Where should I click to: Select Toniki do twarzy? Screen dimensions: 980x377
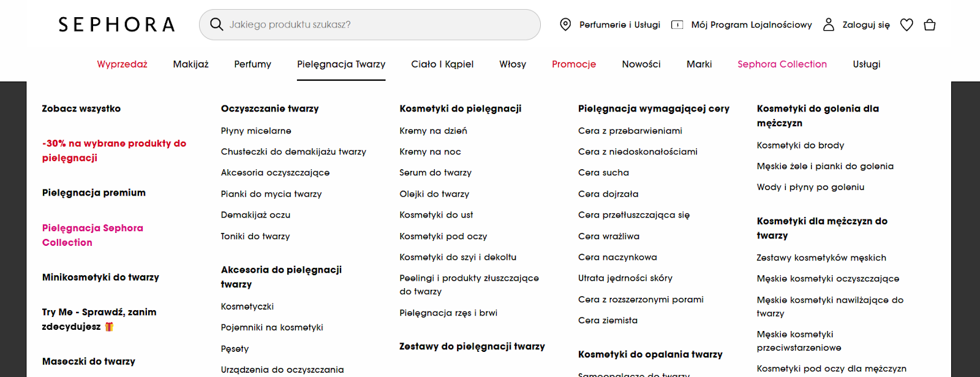click(x=255, y=237)
